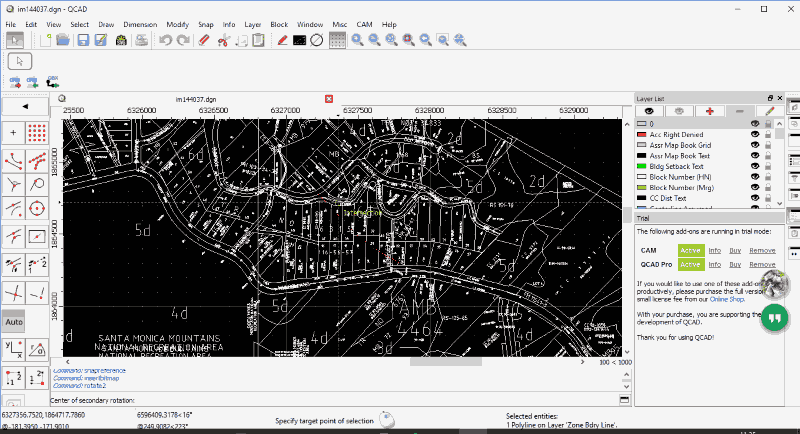
Task: Click the New drawing icon in toolbar
Action: [x=46, y=40]
